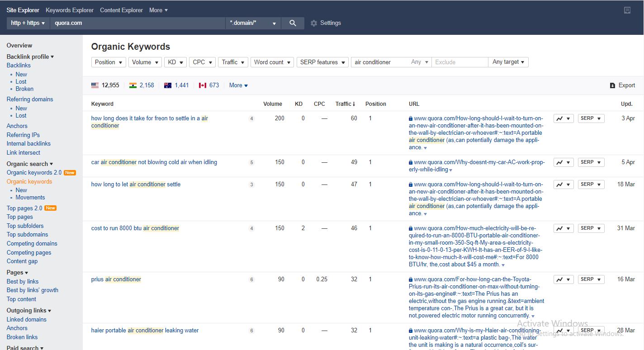Click the notes icon in the top bar
Screen dimensions: 644x350
pyautogui.click(x=627, y=10)
